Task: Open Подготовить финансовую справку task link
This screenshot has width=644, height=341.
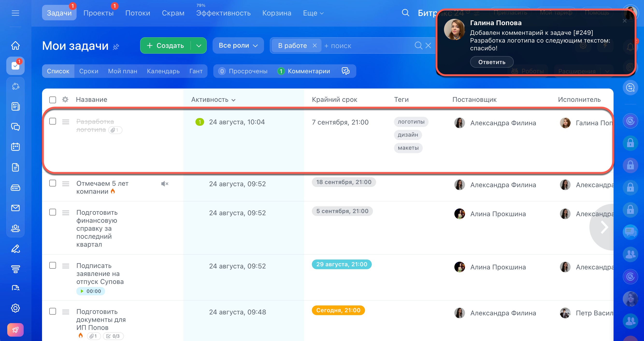Action: (x=97, y=228)
